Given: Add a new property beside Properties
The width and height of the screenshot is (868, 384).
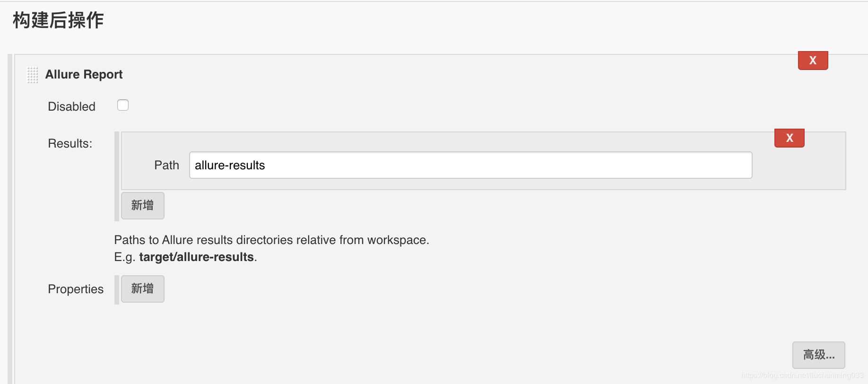Looking at the screenshot, I should 142,288.
